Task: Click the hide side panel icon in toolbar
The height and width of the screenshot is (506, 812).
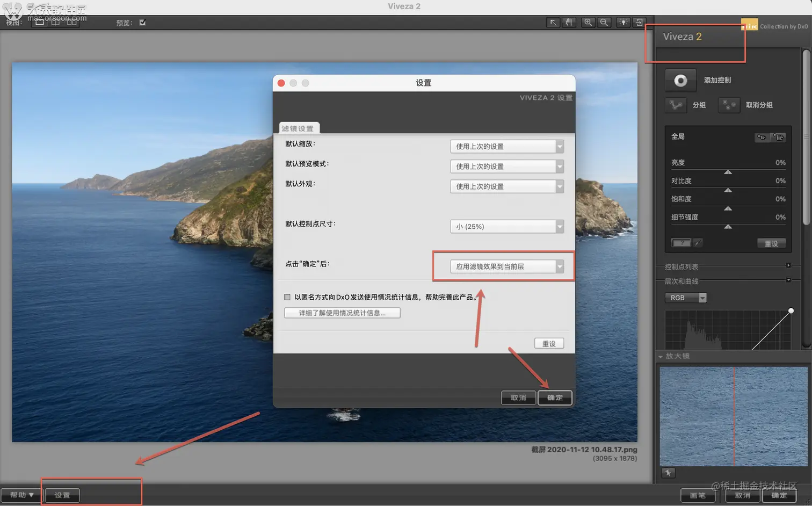Action: [x=639, y=23]
